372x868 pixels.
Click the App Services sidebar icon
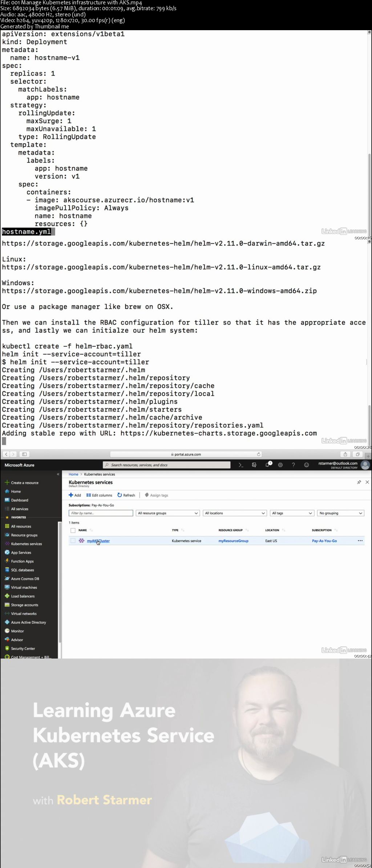[7, 552]
